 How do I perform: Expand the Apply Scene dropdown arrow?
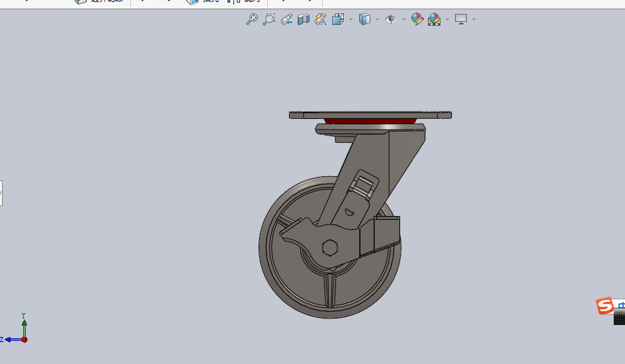click(x=447, y=20)
